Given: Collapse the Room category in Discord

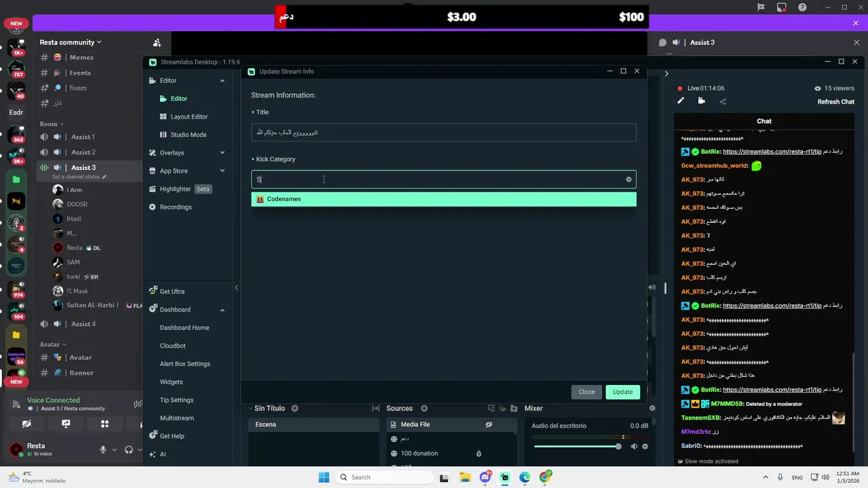Looking at the screenshot, I should coord(52,124).
